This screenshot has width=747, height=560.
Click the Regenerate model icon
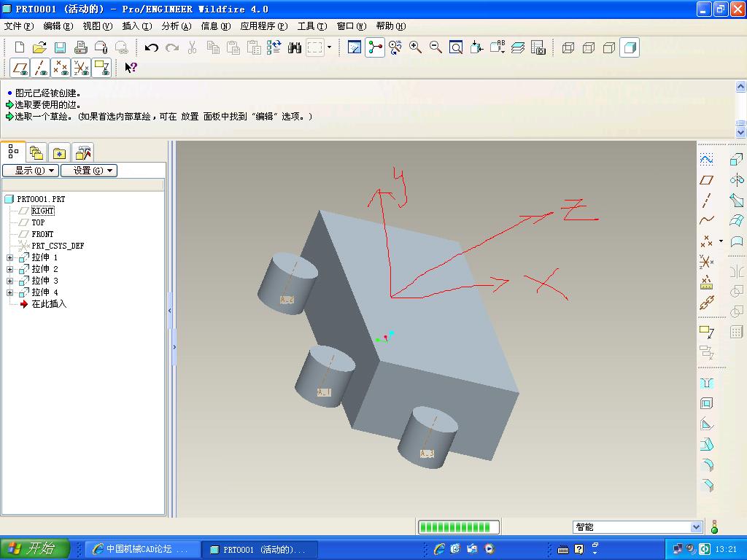pyautogui.click(x=274, y=47)
